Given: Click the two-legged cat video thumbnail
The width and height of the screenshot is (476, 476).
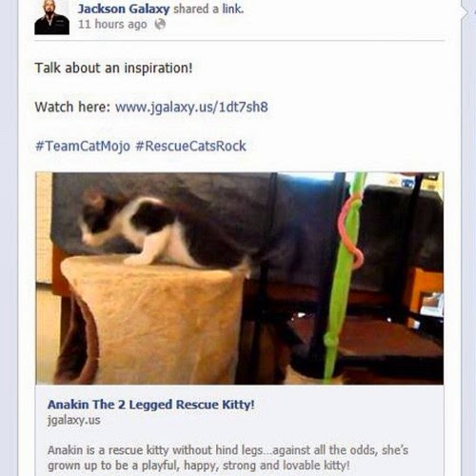Looking at the screenshot, I should click(240, 278).
